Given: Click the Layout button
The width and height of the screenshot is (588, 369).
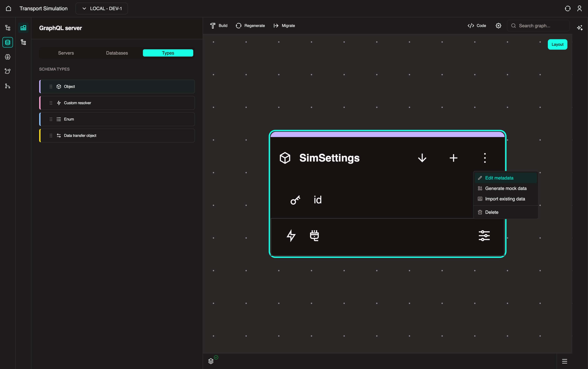Looking at the screenshot, I should [558, 44].
